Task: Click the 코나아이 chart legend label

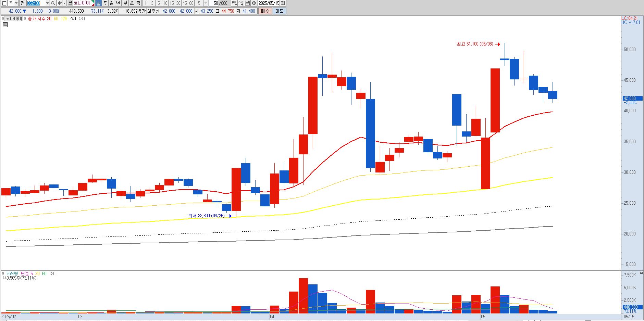Action: click(14, 19)
